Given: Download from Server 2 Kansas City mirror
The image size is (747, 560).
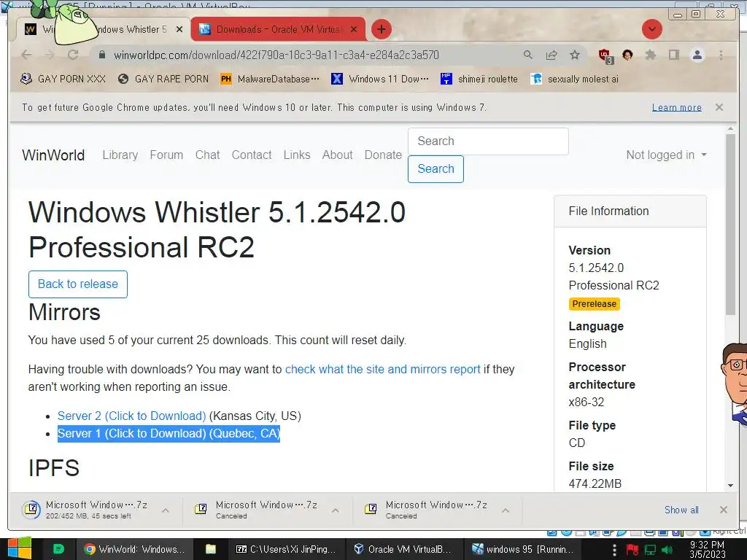Looking at the screenshot, I should point(131,416).
